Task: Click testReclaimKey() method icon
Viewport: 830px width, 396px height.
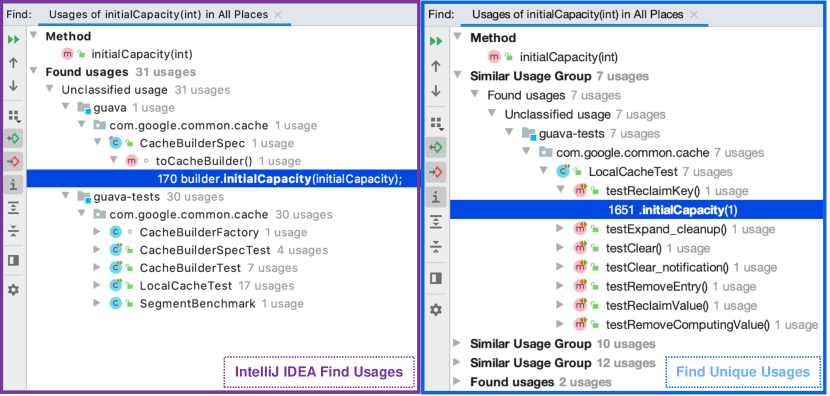Action: pos(581,191)
